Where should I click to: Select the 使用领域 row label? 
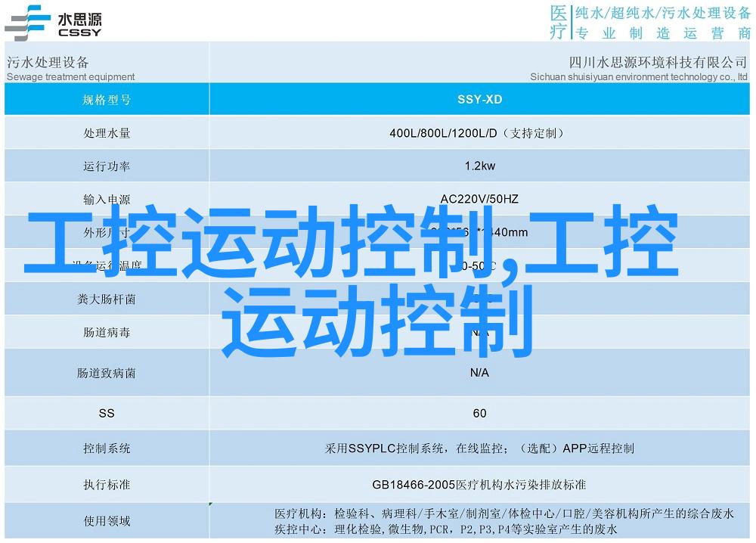click(x=107, y=521)
